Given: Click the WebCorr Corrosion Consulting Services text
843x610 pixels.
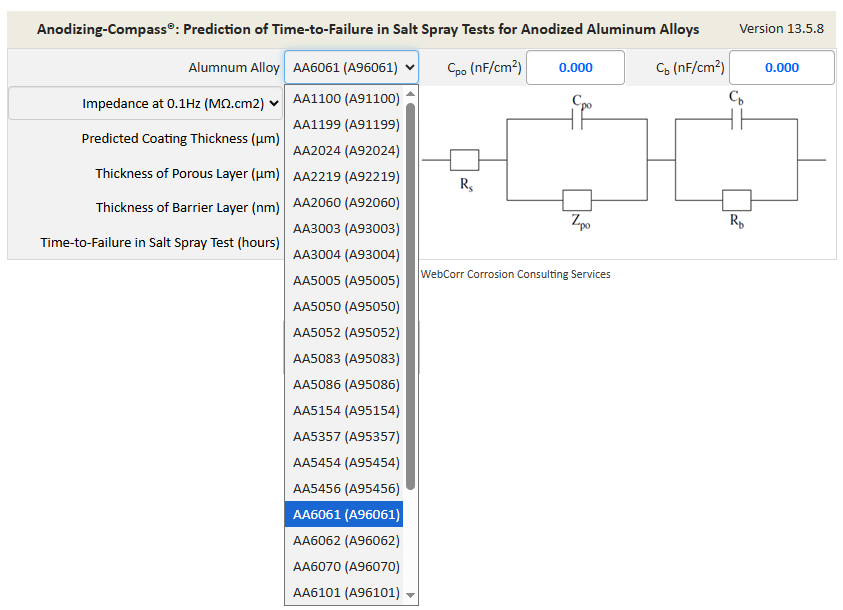Looking at the screenshot, I should pyautogui.click(x=515, y=274).
